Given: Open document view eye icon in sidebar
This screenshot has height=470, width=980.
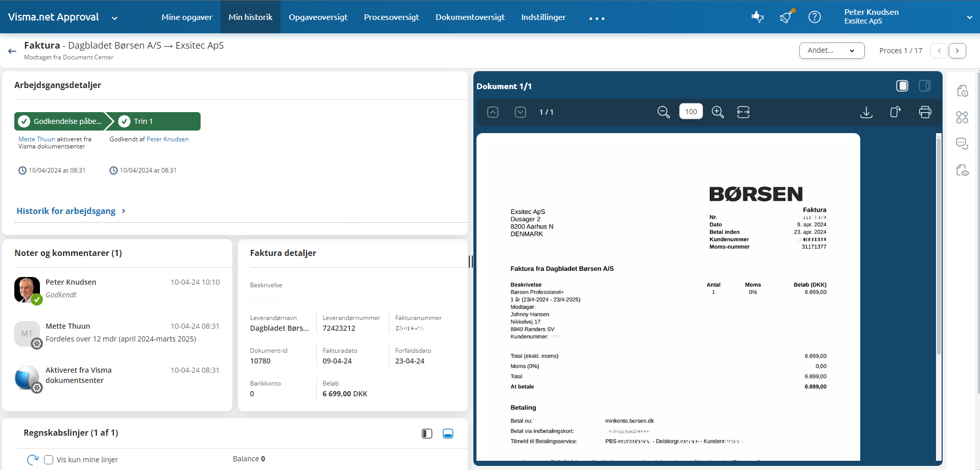Looking at the screenshot, I should click(x=963, y=170).
